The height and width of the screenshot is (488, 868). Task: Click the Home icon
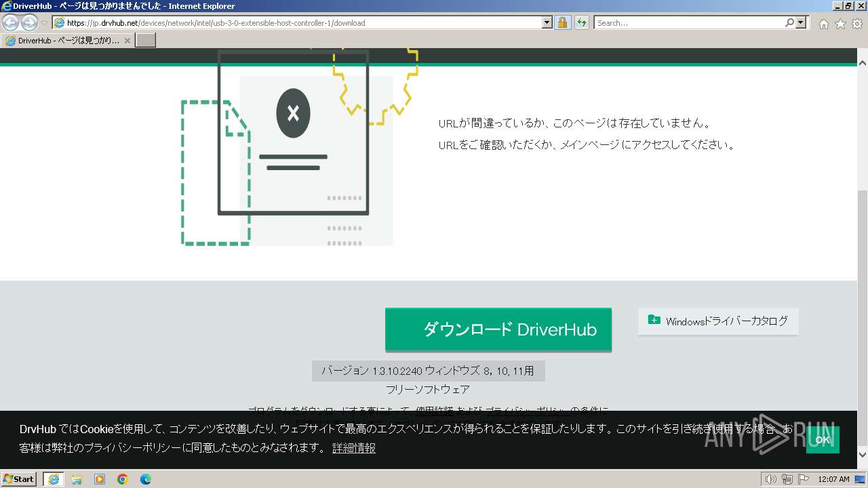point(823,24)
